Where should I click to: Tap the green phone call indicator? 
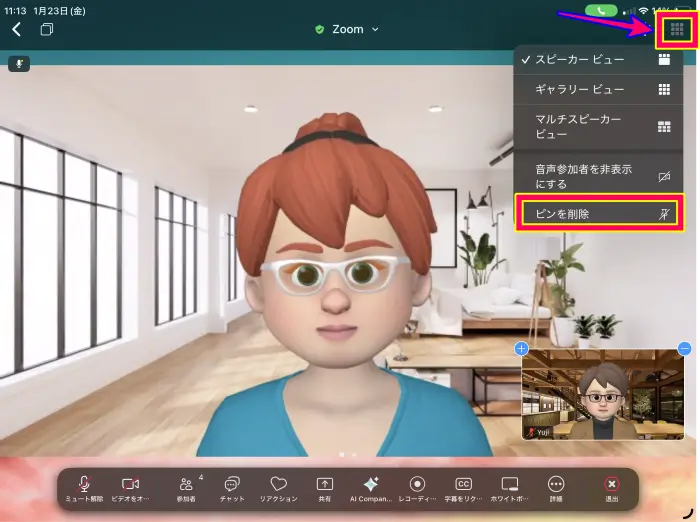point(601,11)
